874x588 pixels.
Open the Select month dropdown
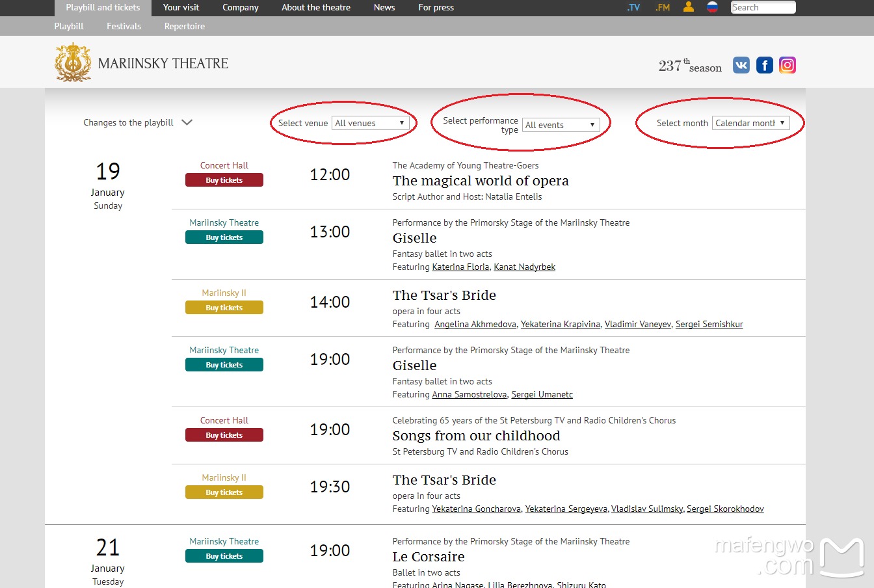(x=751, y=123)
